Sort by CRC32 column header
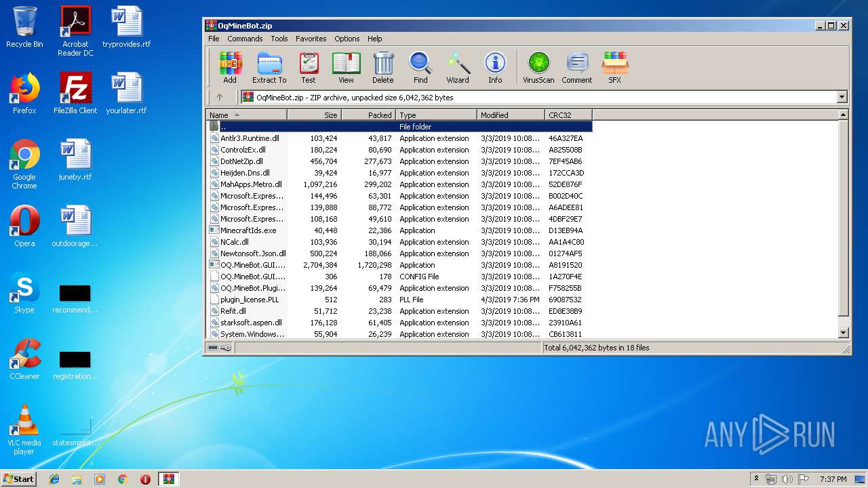This screenshot has width=868, height=488. 568,115
